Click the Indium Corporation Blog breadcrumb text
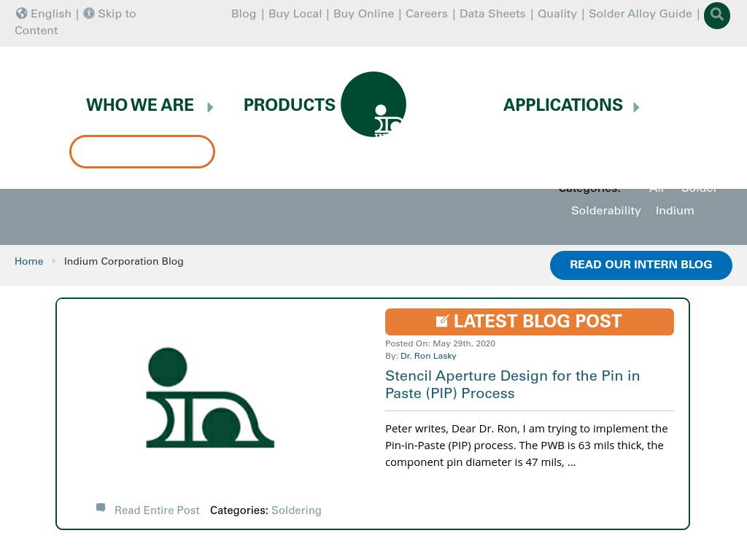 123,261
